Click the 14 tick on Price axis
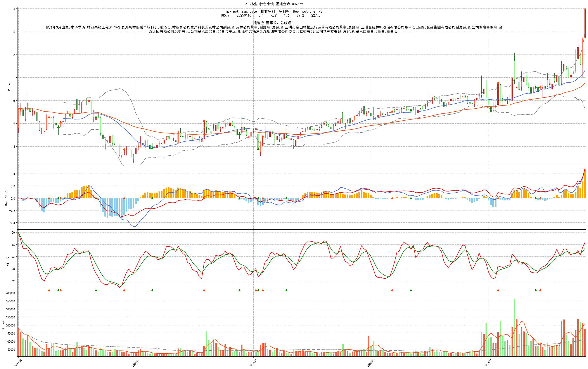This screenshot has width=588, height=369. coord(13,9)
